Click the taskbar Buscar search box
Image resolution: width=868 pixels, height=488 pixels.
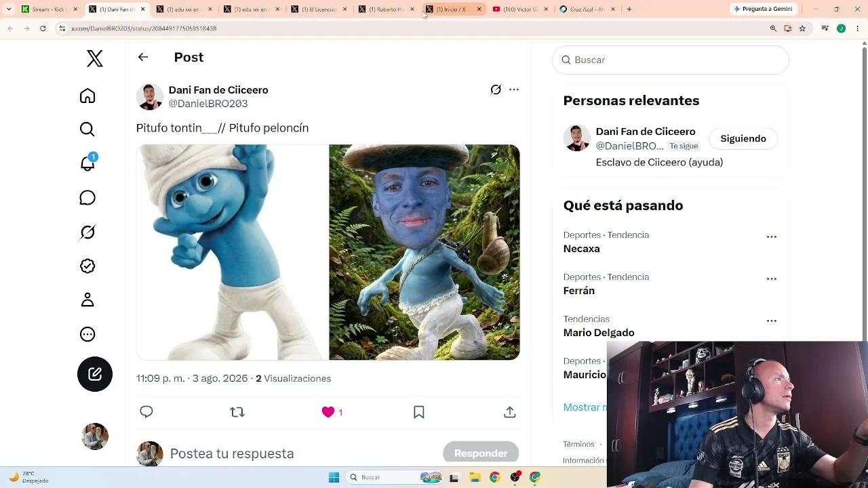click(x=395, y=477)
